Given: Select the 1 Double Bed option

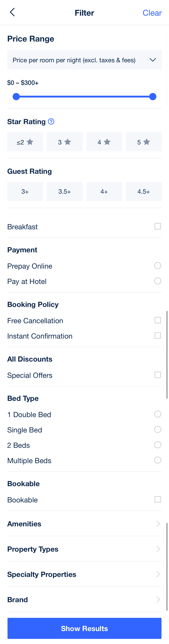Looking at the screenshot, I should 158,414.
